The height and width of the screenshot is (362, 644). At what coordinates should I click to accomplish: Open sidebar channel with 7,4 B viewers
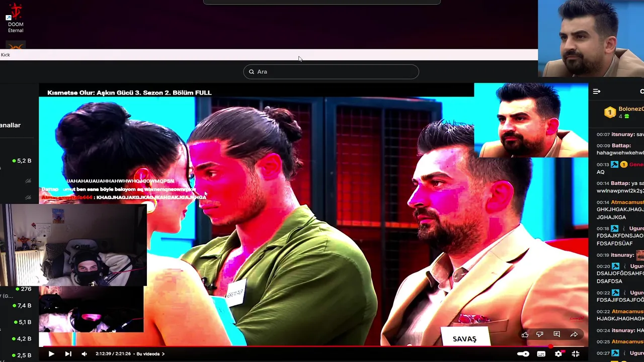tap(22, 306)
